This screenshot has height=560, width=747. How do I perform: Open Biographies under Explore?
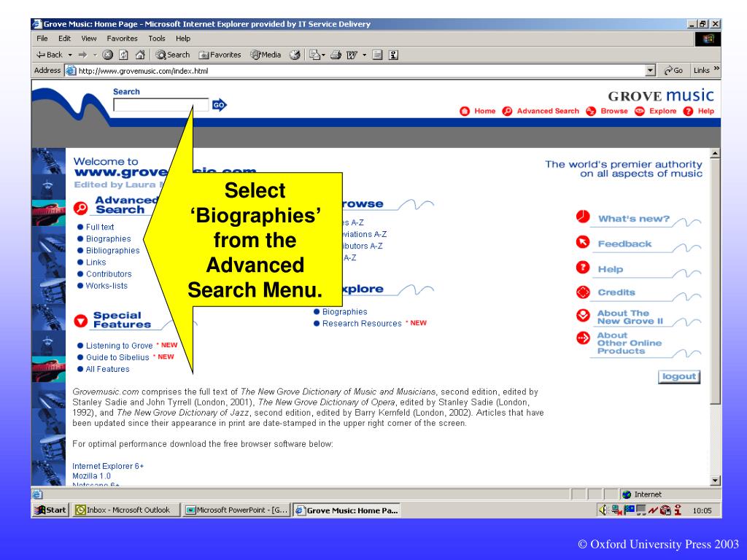click(x=344, y=312)
